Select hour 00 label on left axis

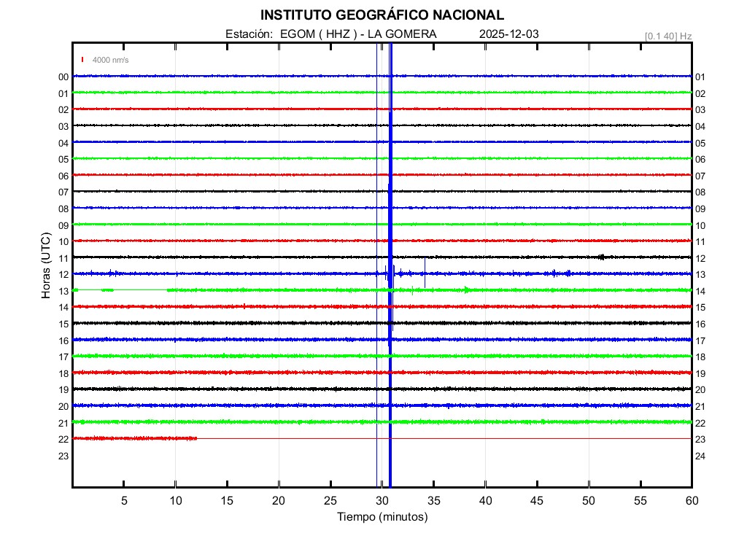pos(63,77)
